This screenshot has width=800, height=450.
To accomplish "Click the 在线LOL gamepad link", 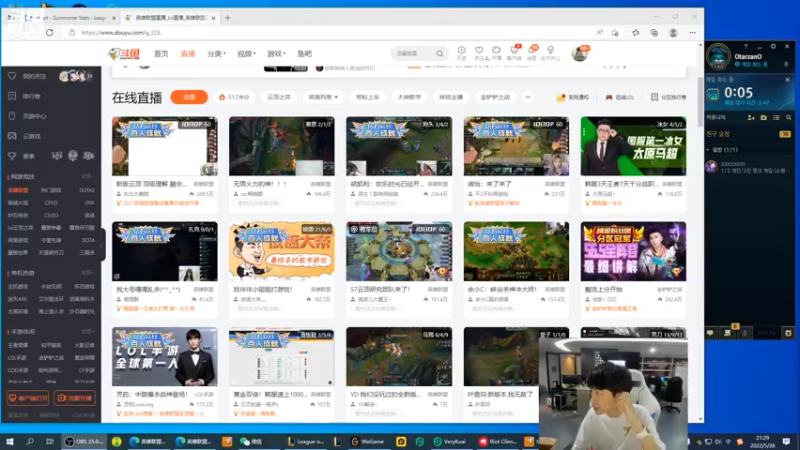I will pyautogui.click(x=619, y=97).
